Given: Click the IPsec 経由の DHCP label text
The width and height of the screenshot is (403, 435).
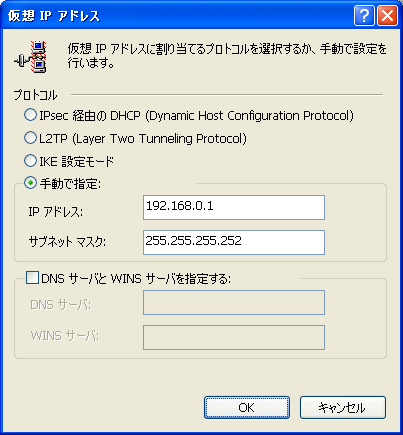Looking at the screenshot, I should point(196,116).
